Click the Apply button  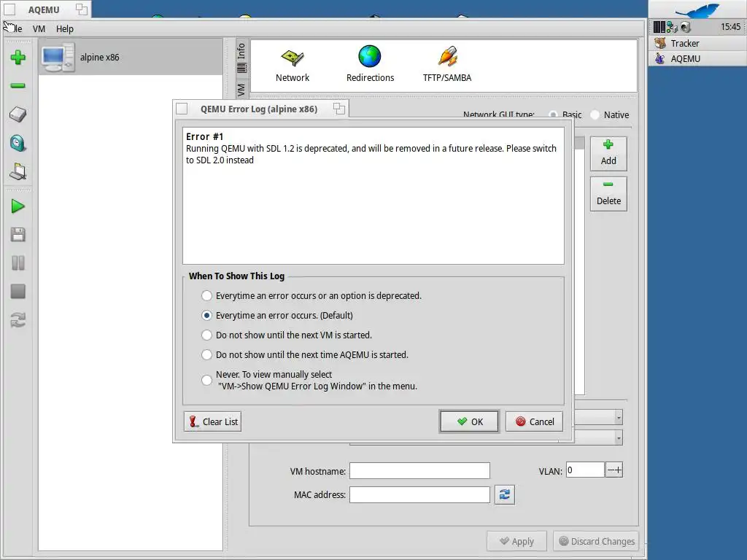517,542
